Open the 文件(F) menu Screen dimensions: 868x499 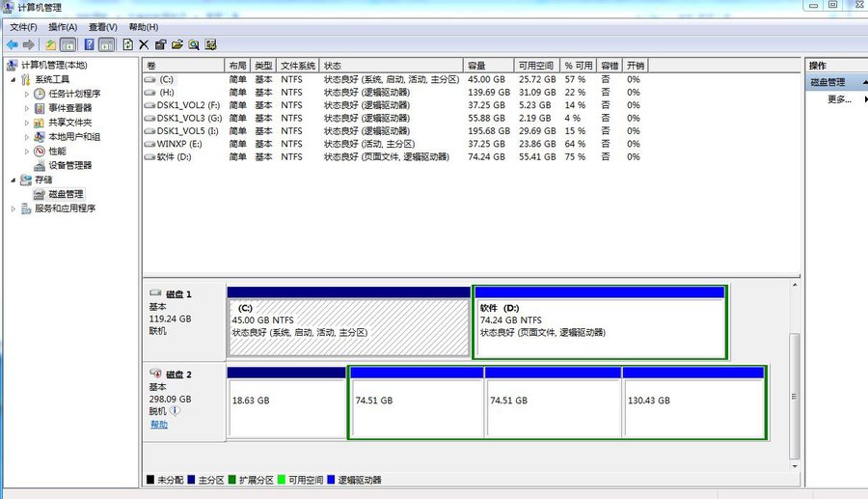23,27
